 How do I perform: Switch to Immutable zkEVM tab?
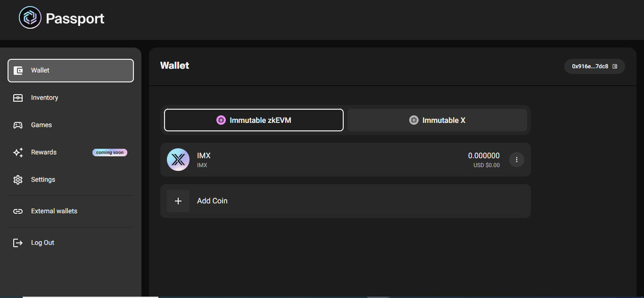tap(254, 120)
